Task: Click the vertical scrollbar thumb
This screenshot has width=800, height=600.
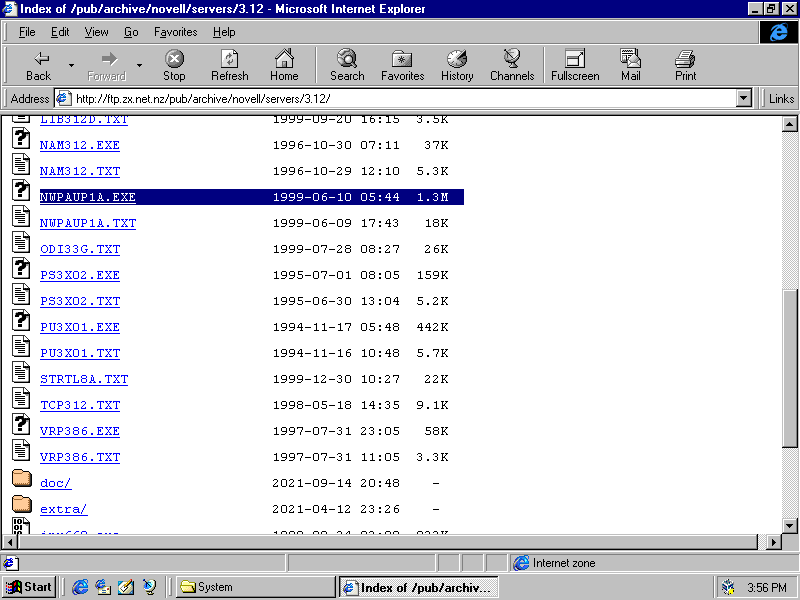Action: (789, 369)
